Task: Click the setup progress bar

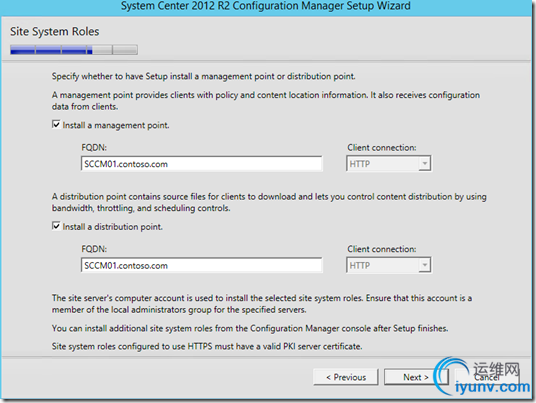Action: tap(74, 50)
